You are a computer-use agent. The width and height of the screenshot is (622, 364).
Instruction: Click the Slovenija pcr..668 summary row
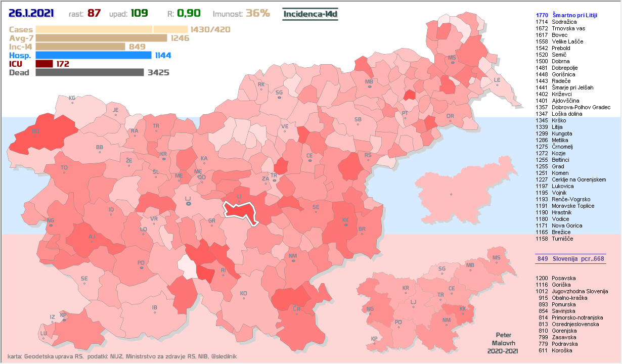(x=570, y=259)
